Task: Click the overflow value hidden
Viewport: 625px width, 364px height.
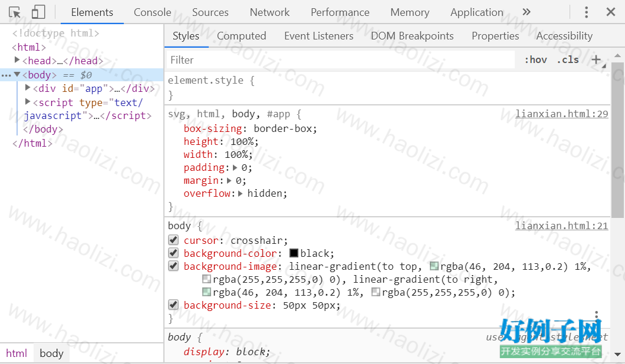Action: coord(265,194)
